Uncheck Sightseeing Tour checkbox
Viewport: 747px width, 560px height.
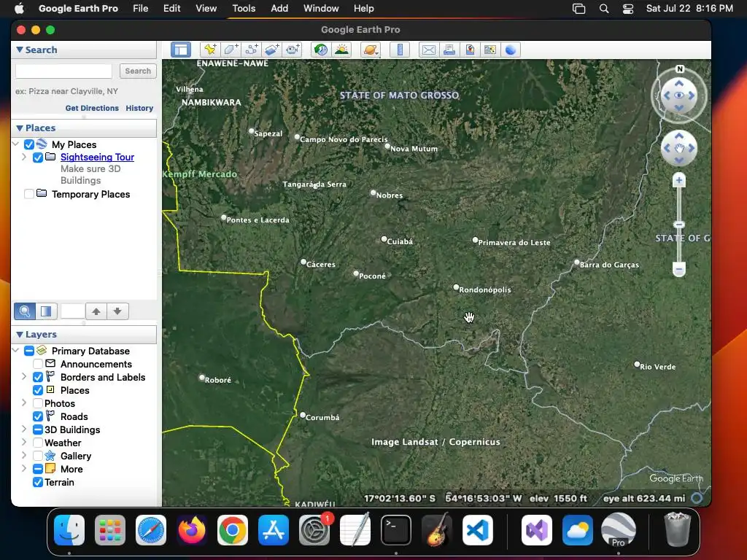(x=38, y=157)
